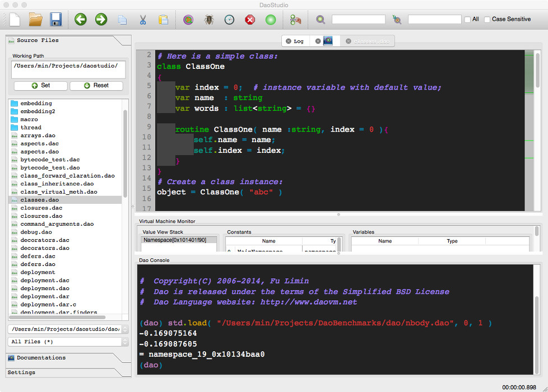Select Namespace[0x101401f90] in Value View Stack
The height and width of the screenshot is (392, 548).
pos(179,240)
